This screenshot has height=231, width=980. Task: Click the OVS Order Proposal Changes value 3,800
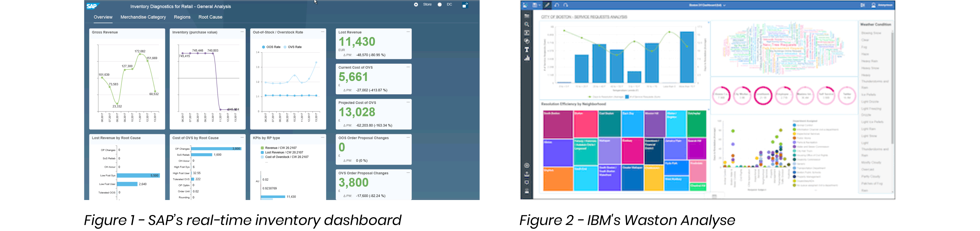tap(353, 183)
